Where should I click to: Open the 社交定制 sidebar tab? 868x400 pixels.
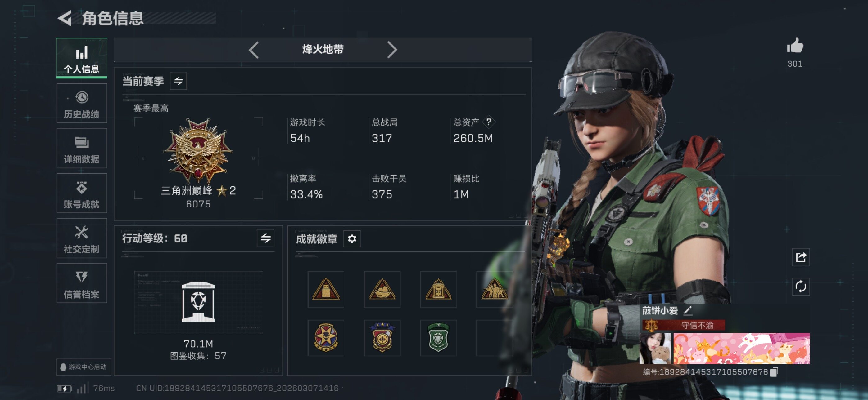(x=82, y=238)
